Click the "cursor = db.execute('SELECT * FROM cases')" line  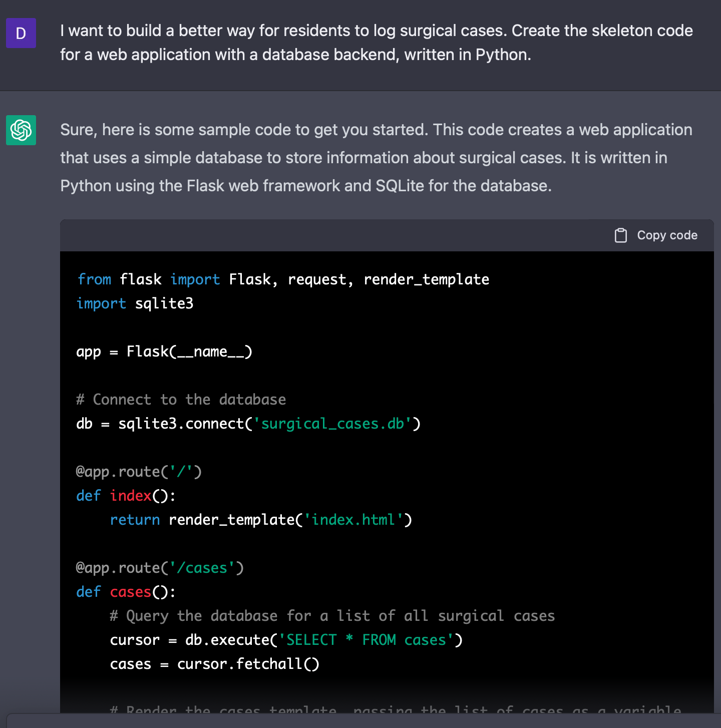tap(286, 640)
